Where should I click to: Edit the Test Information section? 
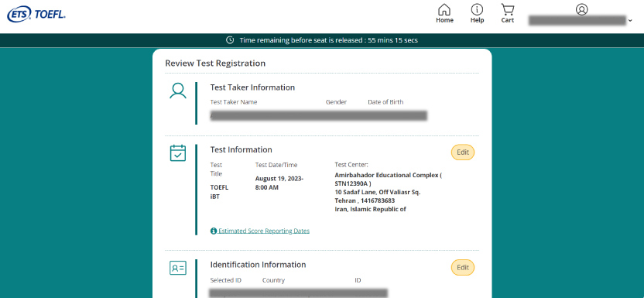pyautogui.click(x=463, y=152)
